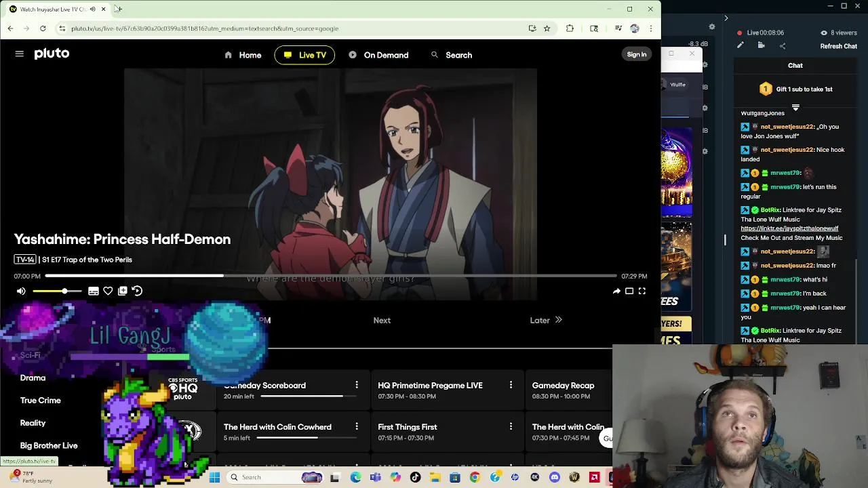Click the Pluto logo
This screenshot has width=868, height=488.
52,54
